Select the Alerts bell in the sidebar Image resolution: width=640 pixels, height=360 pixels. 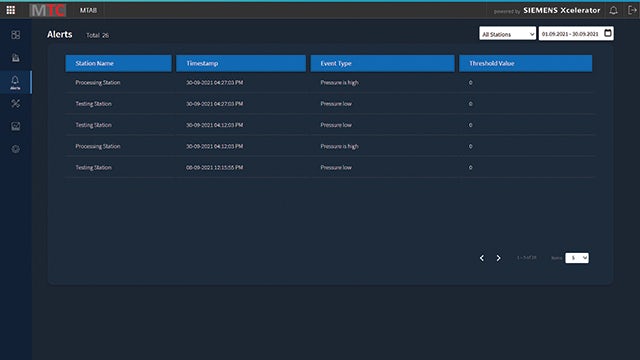[16, 82]
